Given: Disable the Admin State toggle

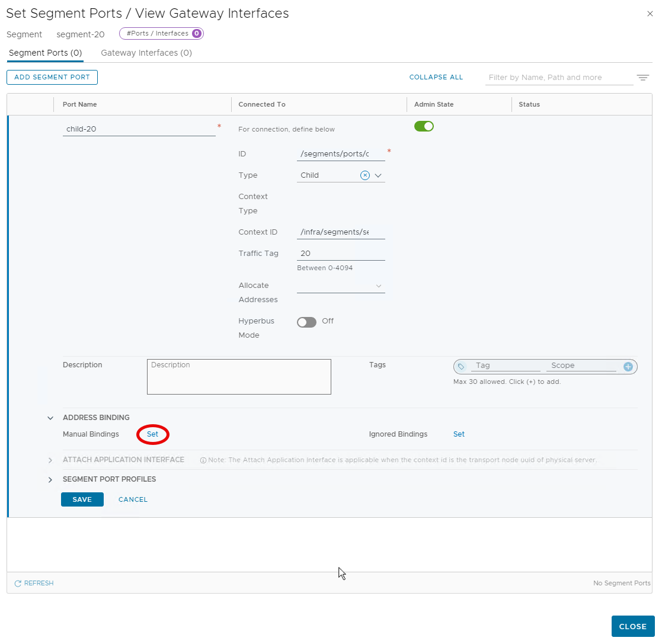Looking at the screenshot, I should (x=424, y=126).
